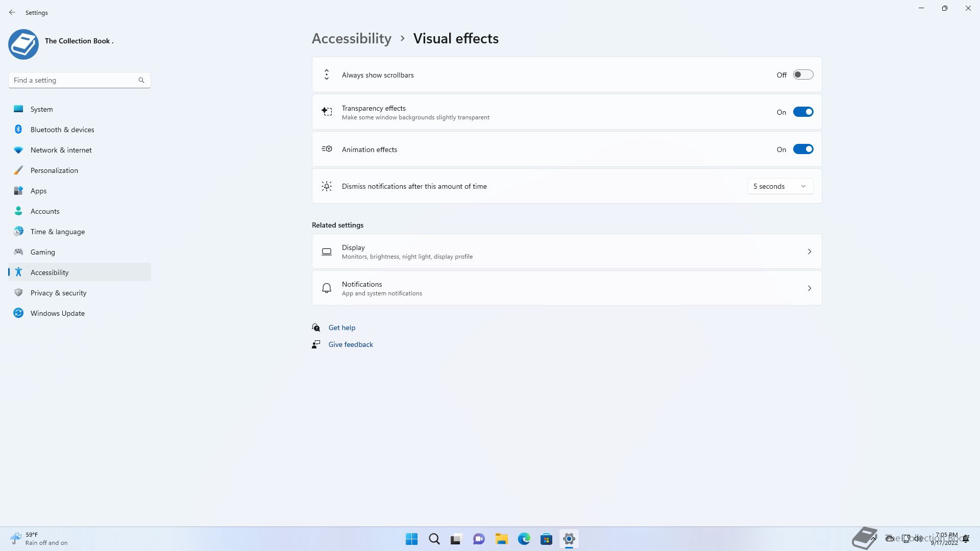Turn off Transparency effects toggle
The height and width of the screenshot is (551, 980).
(x=803, y=112)
